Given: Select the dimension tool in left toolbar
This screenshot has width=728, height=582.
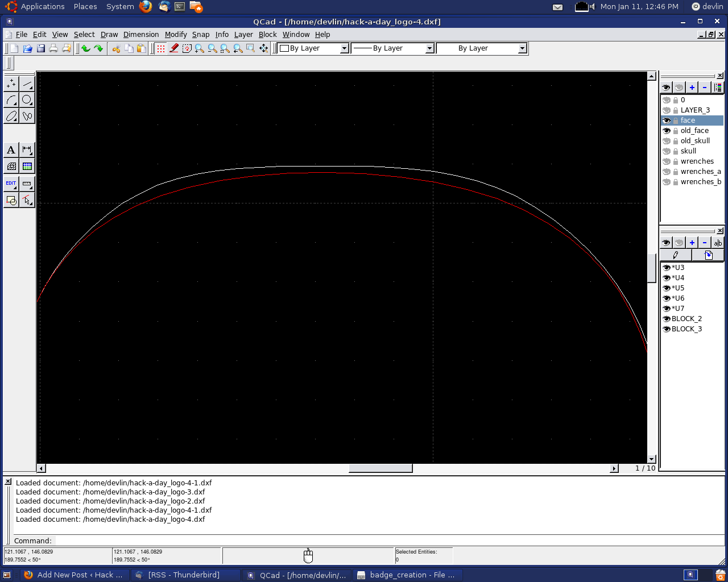Looking at the screenshot, I should click(x=27, y=150).
